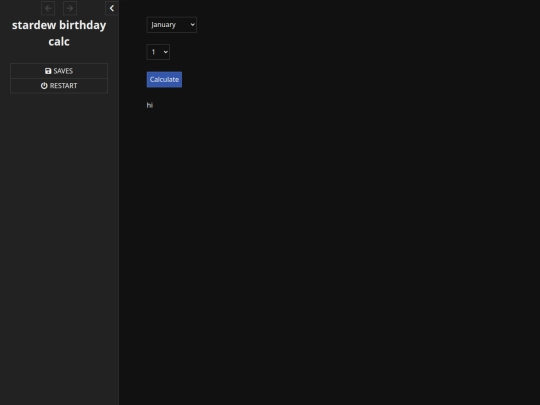Go back in story history

pos(48,8)
